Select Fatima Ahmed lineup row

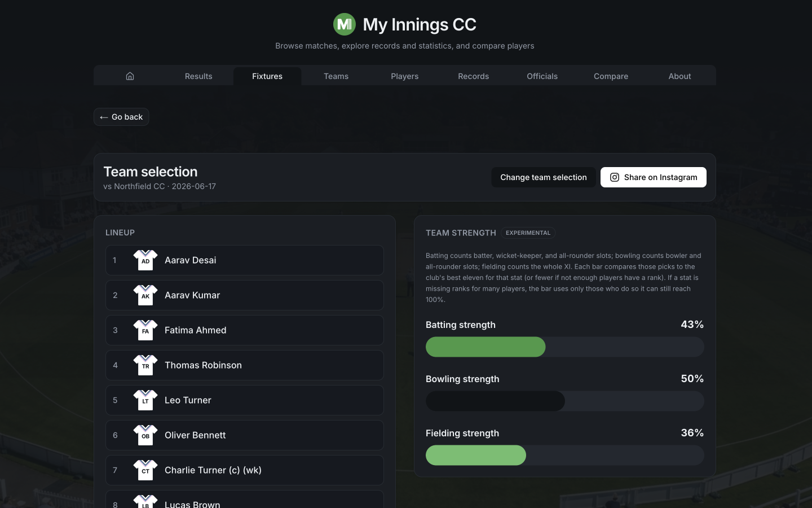pyautogui.click(x=245, y=330)
